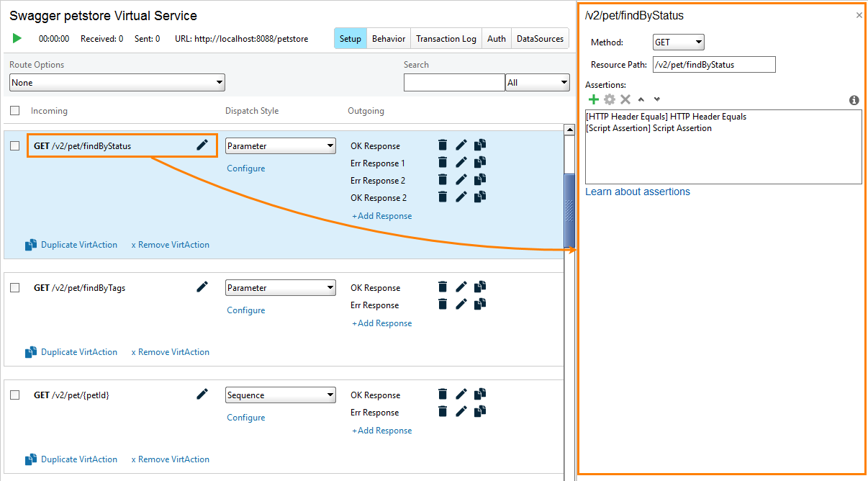This screenshot has height=481, width=868.
Task: Click the Resource Path input field
Action: 714,64
